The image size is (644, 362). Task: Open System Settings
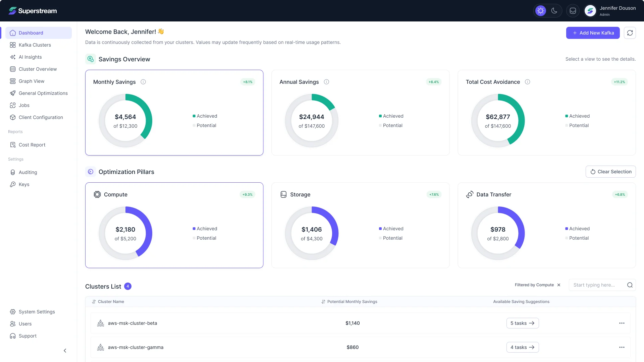[39, 312]
